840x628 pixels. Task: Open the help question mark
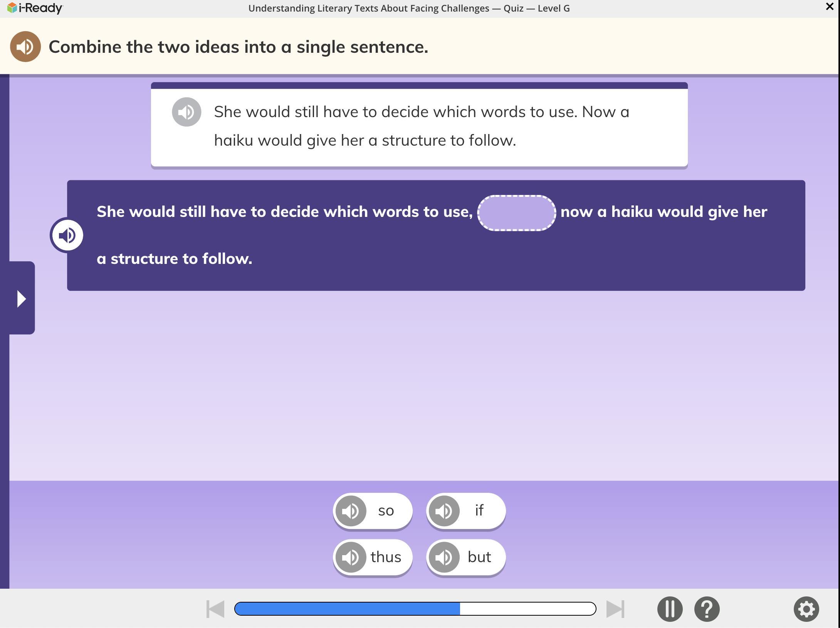(707, 609)
